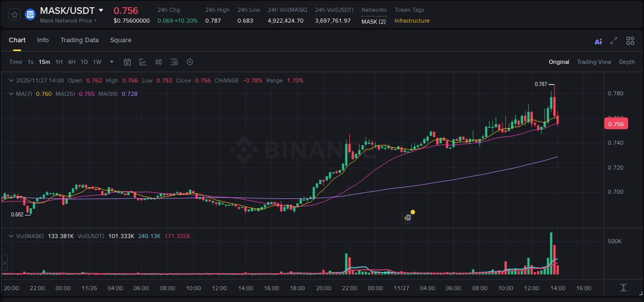Switch to the Depth view
Image resolution: width=644 pixels, height=302 pixels.
(627, 62)
